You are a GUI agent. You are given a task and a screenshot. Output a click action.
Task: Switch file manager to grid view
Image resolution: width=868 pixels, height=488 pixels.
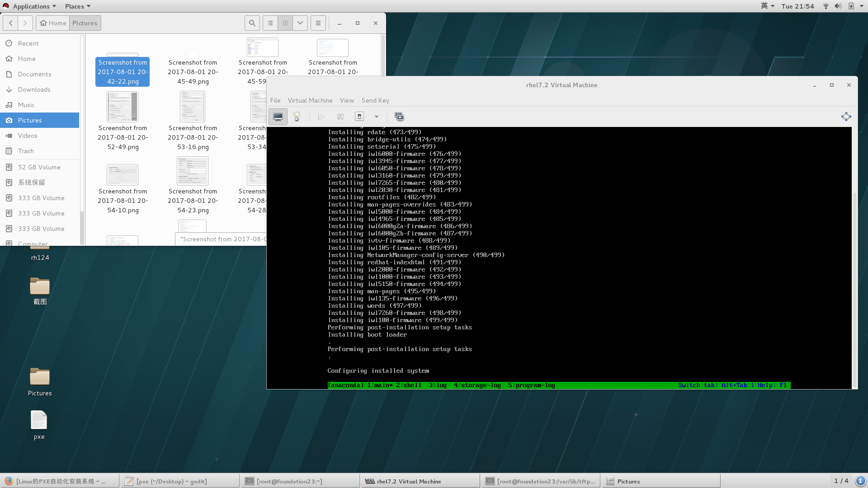click(285, 23)
